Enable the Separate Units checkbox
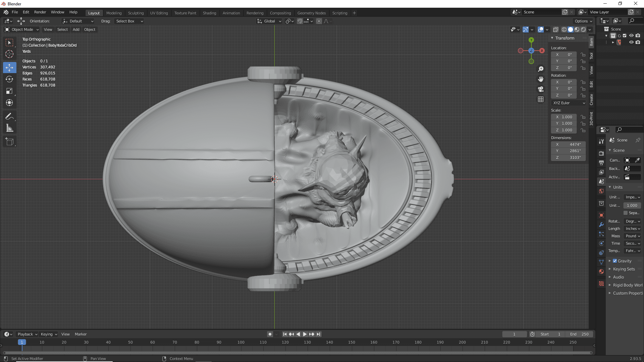Viewport: 644px width, 362px height. click(626, 213)
